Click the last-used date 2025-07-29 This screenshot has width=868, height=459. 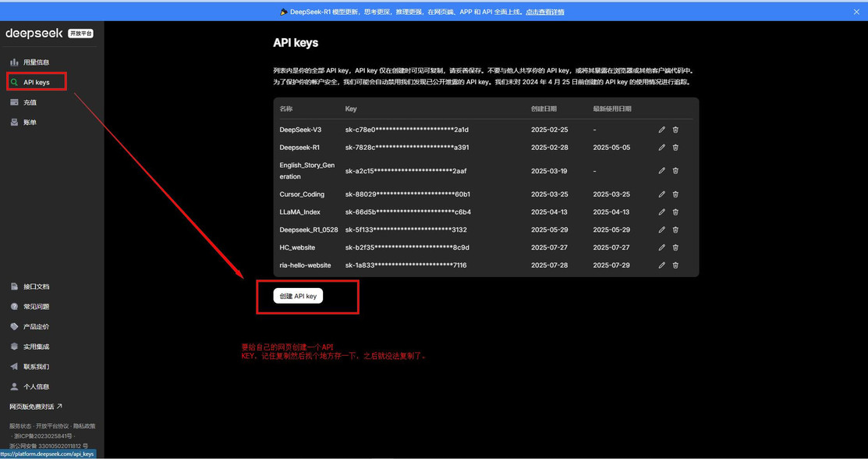point(611,265)
